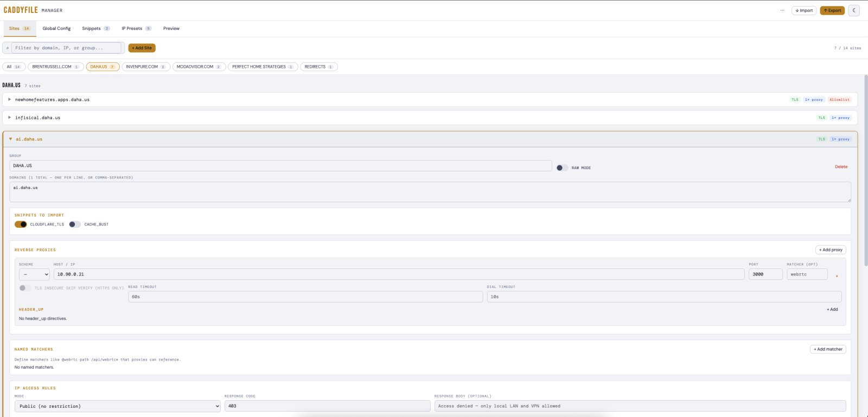Screen dimensions: 868x417
Task: Enable the CACHE_BUST snippet switch
Action: [75, 224]
